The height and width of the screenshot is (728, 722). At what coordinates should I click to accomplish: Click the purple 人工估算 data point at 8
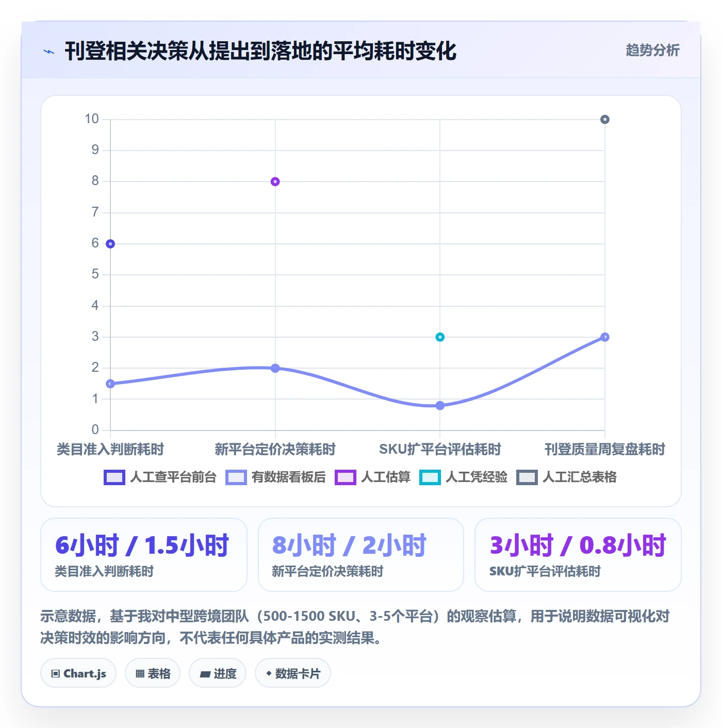coord(275,181)
